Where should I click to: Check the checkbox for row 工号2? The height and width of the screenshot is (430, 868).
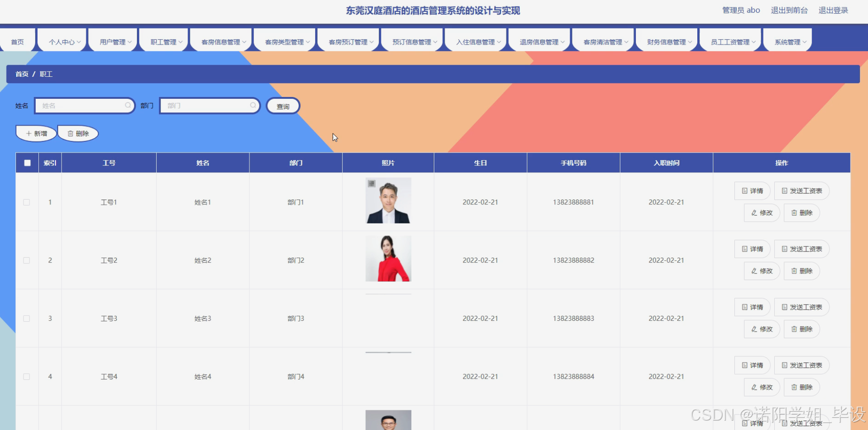tap(27, 260)
